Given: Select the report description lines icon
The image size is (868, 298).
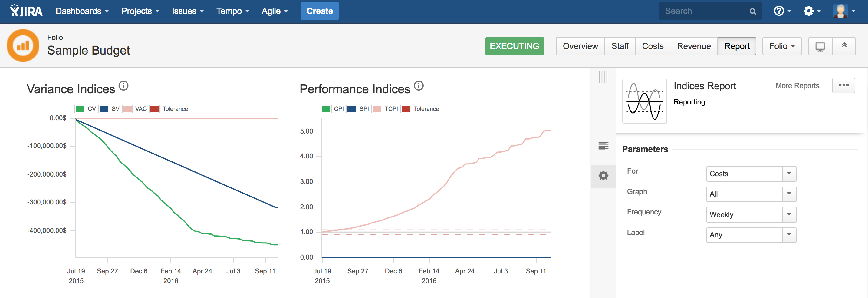Looking at the screenshot, I should coord(603,146).
